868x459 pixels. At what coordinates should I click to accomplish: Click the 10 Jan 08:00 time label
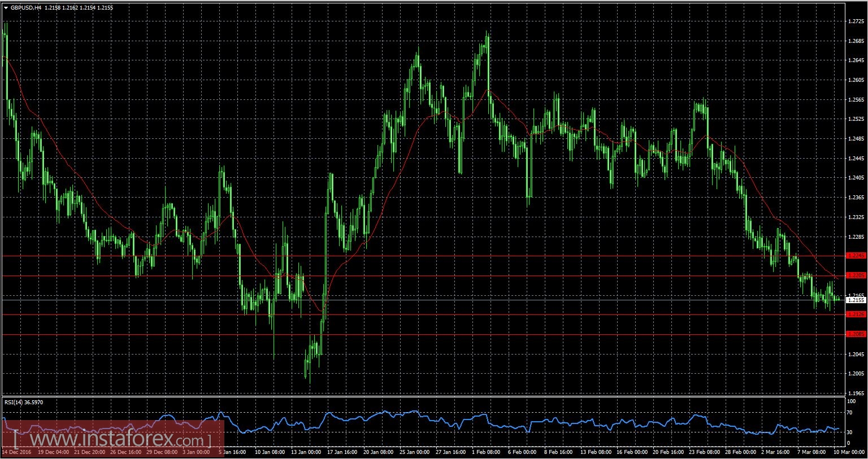pyautogui.click(x=270, y=452)
